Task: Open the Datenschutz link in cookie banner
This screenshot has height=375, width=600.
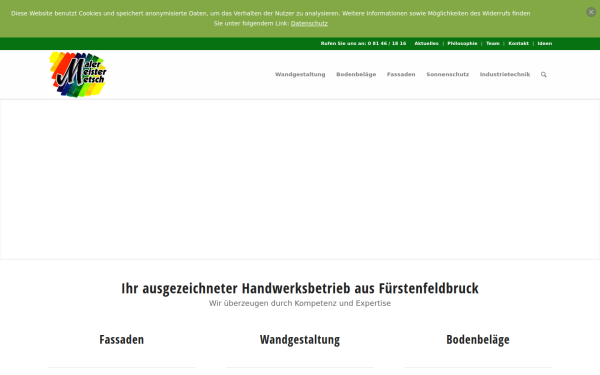Action: pyautogui.click(x=309, y=23)
